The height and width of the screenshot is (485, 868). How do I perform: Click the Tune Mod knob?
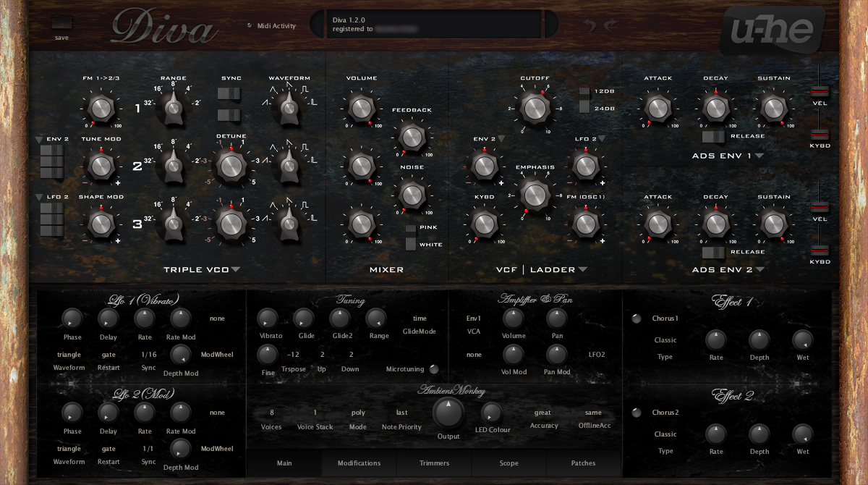tap(101, 166)
